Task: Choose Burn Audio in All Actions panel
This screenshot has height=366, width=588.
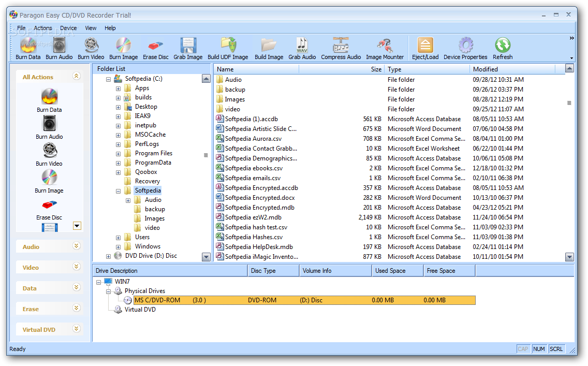Action: pos(49,127)
